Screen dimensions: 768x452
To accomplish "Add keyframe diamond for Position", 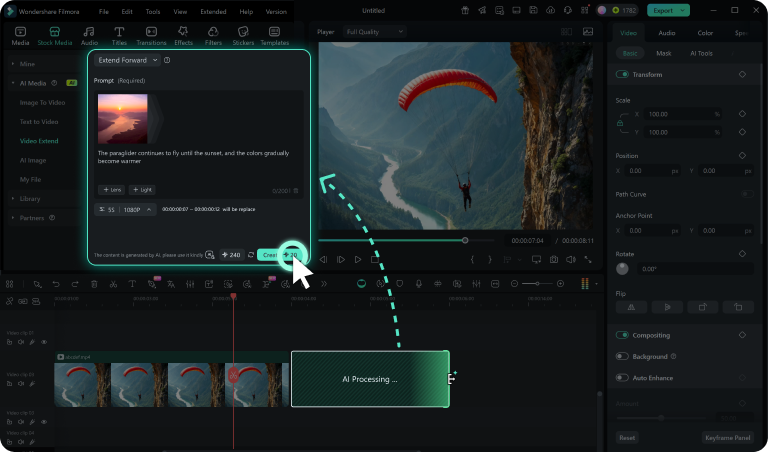I will [742, 155].
